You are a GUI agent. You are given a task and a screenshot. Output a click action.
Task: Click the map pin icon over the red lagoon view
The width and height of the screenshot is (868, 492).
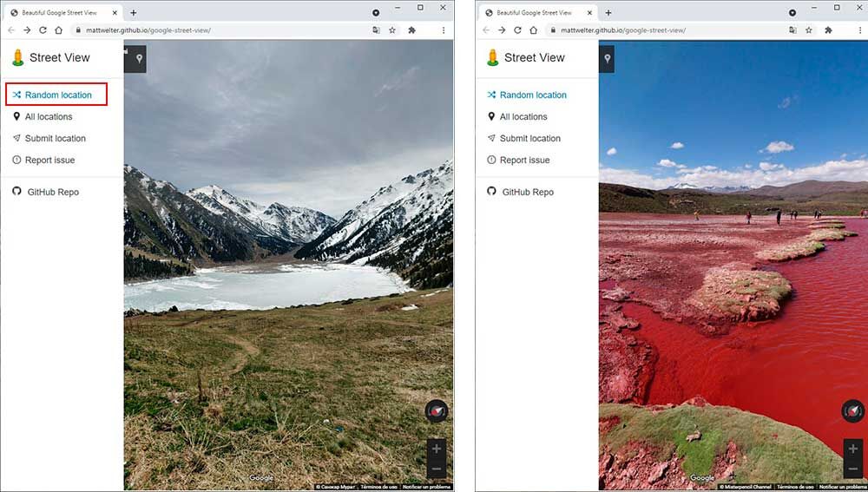(x=607, y=59)
